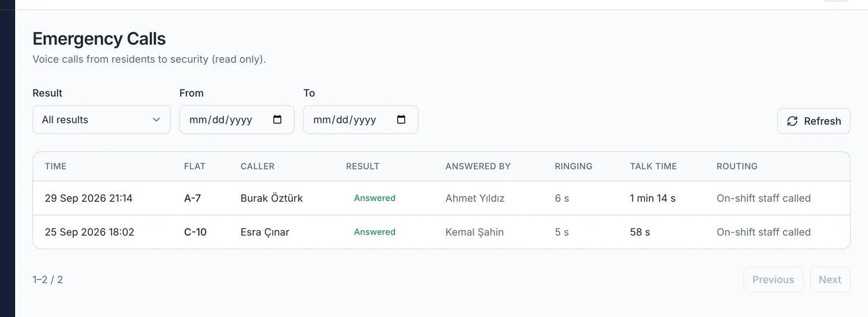Click the To date input field
This screenshot has width=868, height=317.
pyautogui.click(x=361, y=119)
